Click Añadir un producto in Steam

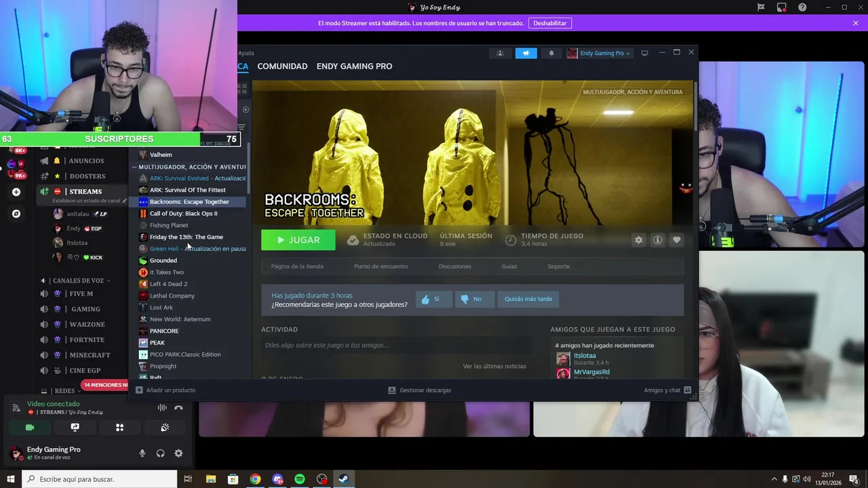point(165,390)
